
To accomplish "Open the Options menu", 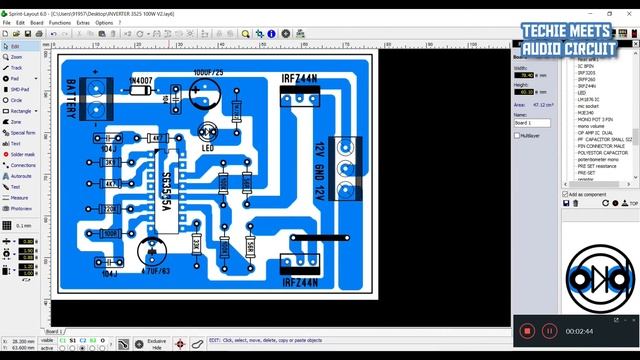I will point(104,23).
